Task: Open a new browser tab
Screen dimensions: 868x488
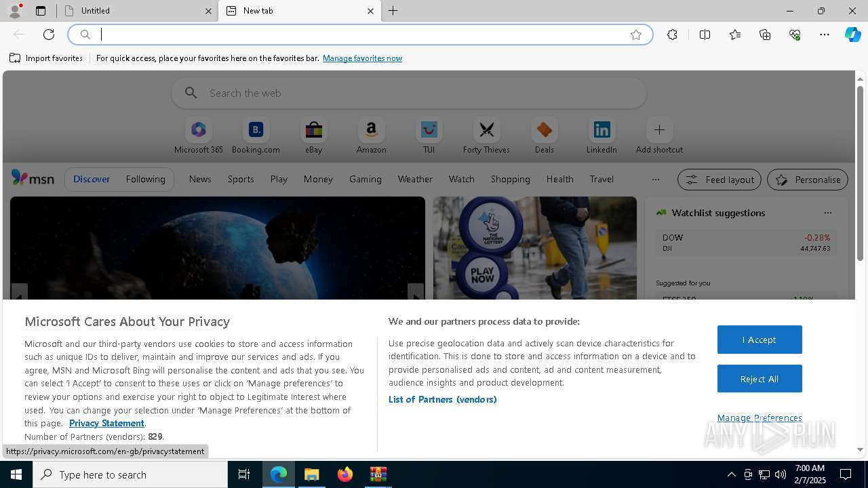Action: point(393,11)
